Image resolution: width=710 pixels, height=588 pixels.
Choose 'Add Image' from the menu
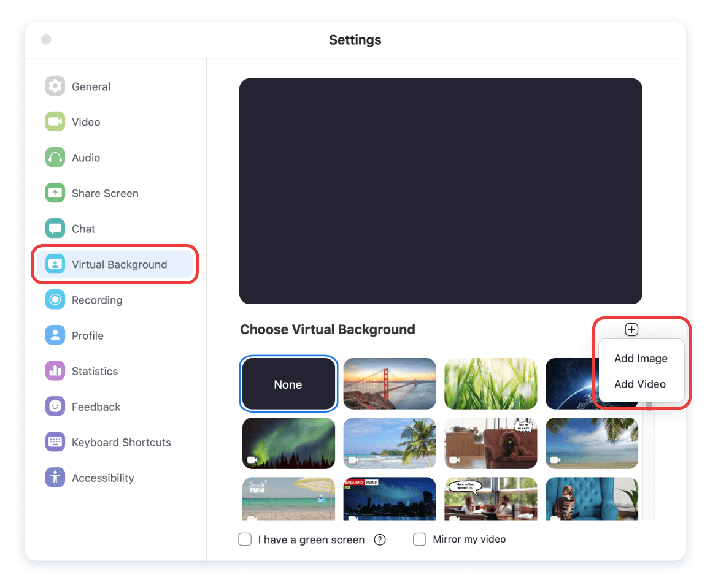[641, 359]
